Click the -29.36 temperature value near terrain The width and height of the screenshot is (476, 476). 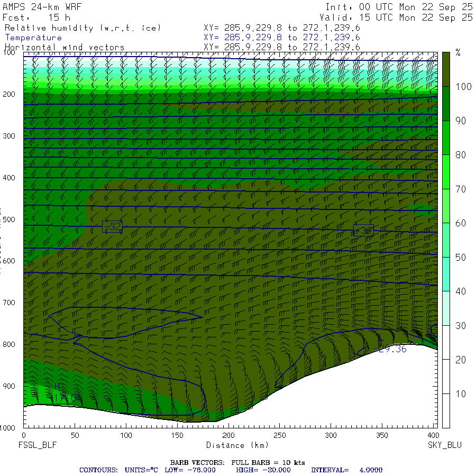click(392, 349)
